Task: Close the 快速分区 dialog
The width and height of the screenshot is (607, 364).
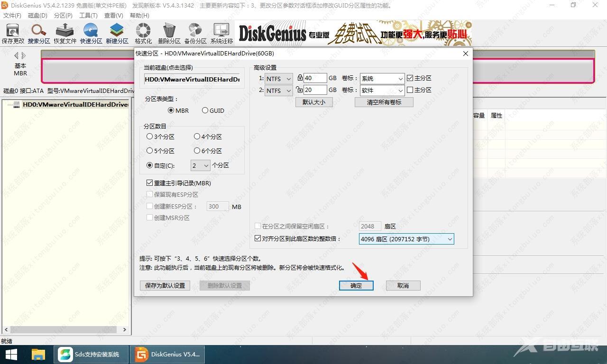Action: [x=466, y=54]
